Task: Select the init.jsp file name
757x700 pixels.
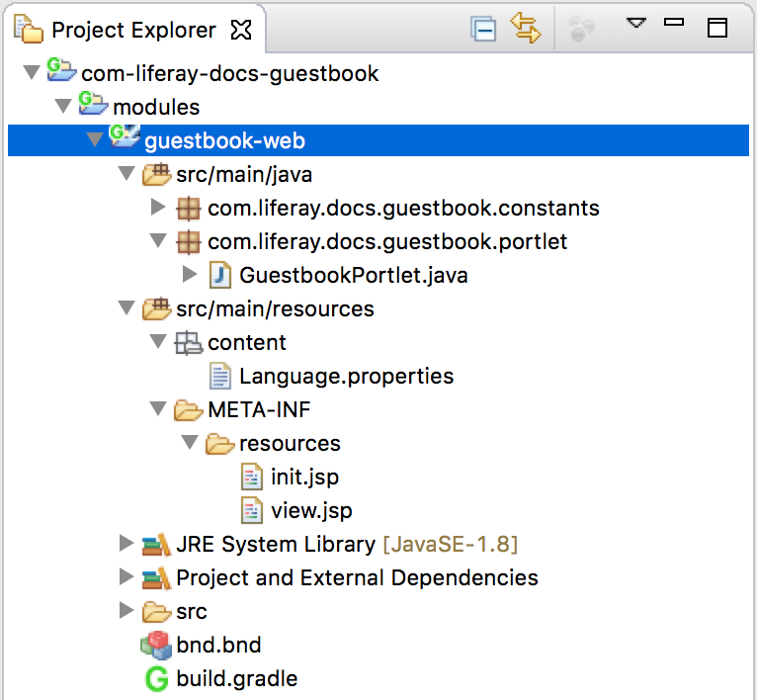Action: pyautogui.click(x=304, y=478)
